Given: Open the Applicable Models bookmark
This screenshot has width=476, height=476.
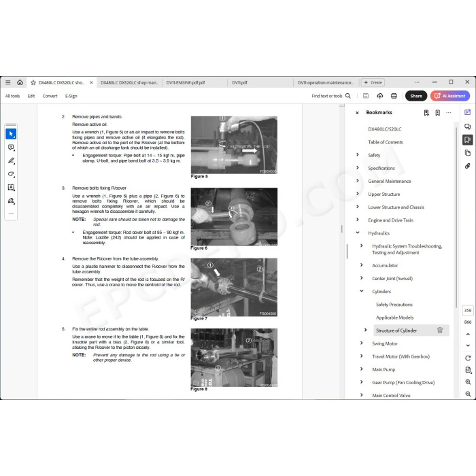Looking at the screenshot, I should (394, 318).
